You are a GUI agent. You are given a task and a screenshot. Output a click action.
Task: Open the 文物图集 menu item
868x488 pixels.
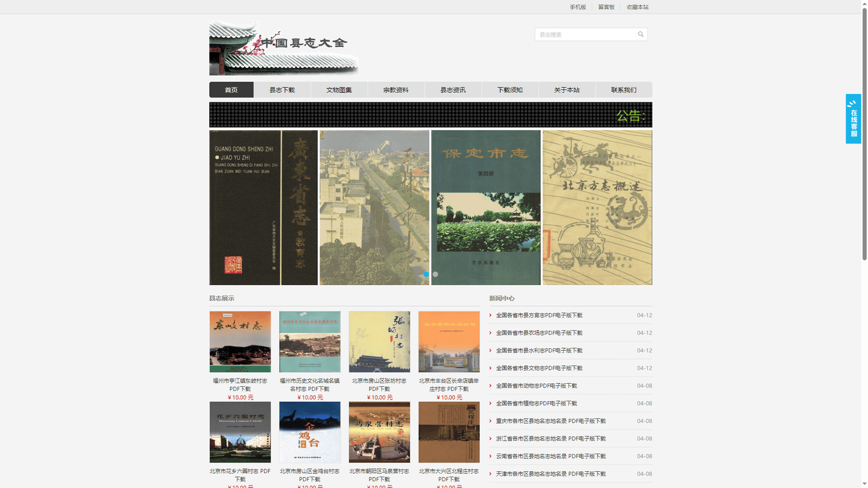pos(339,90)
